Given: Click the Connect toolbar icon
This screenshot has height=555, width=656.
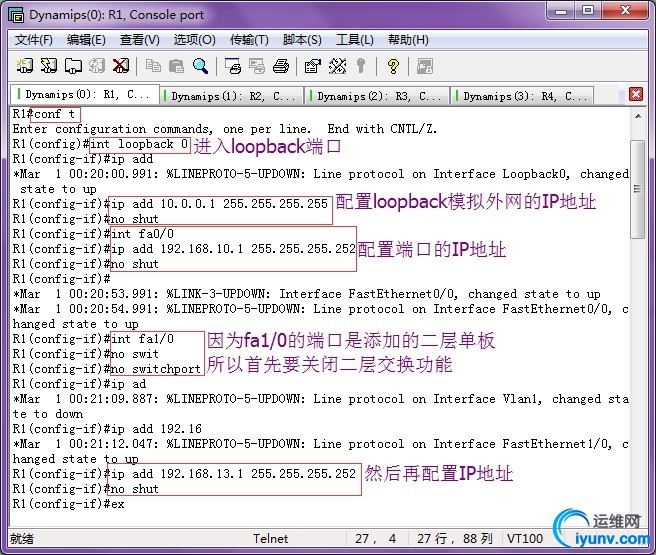Looking at the screenshot, I should 25,66.
